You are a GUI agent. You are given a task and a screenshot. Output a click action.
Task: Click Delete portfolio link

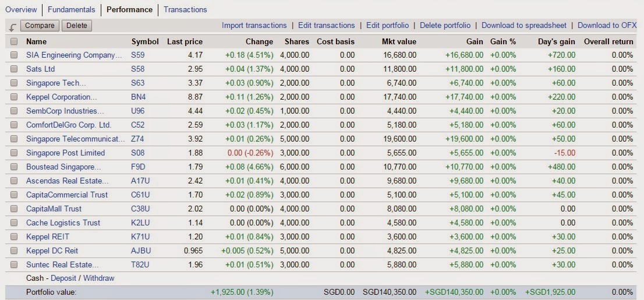(445, 26)
